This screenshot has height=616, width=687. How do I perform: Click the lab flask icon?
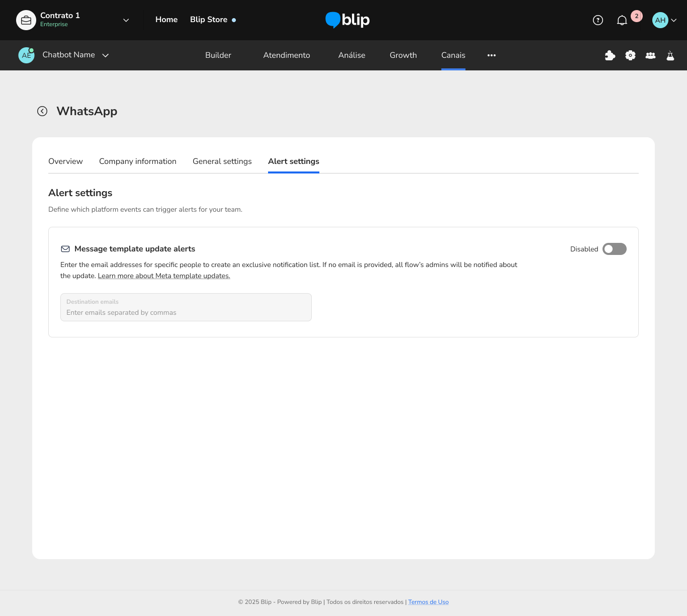670,55
